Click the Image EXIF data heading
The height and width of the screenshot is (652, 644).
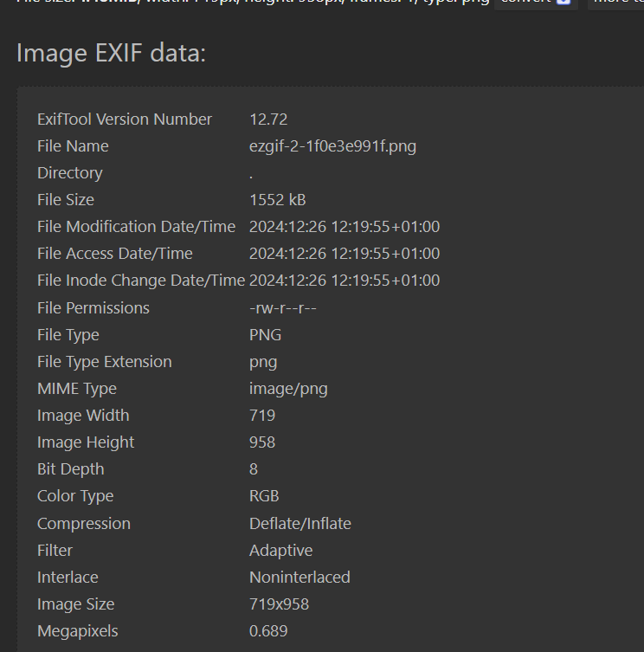(x=111, y=54)
